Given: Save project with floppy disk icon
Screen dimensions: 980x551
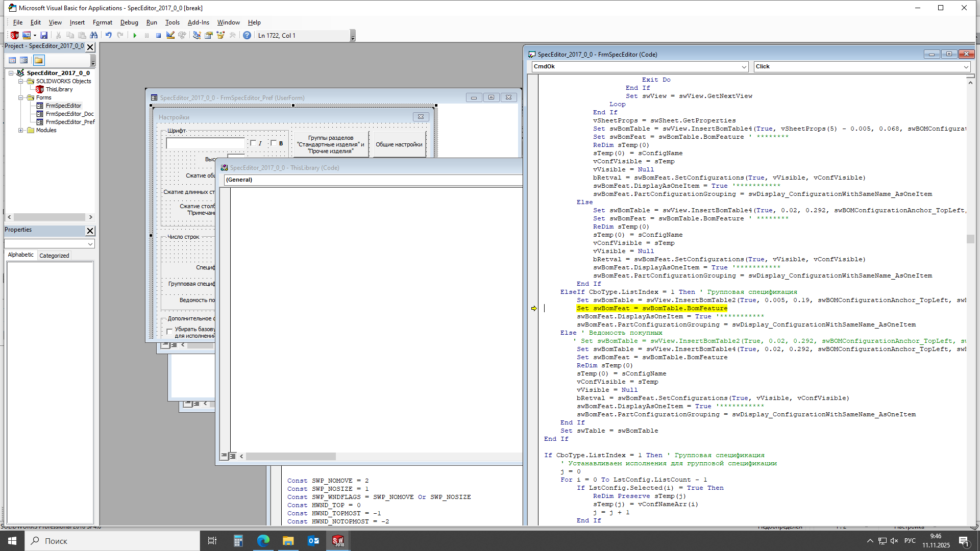Looking at the screenshot, I should [x=44, y=36].
